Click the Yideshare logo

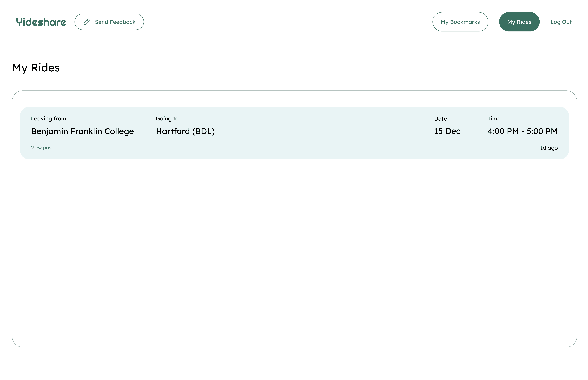(41, 22)
